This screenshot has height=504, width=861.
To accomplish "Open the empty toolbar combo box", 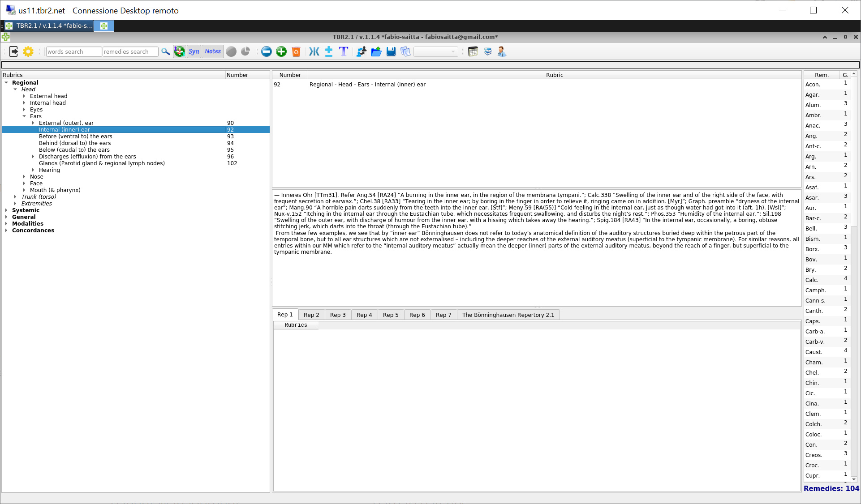I will click(x=435, y=51).
